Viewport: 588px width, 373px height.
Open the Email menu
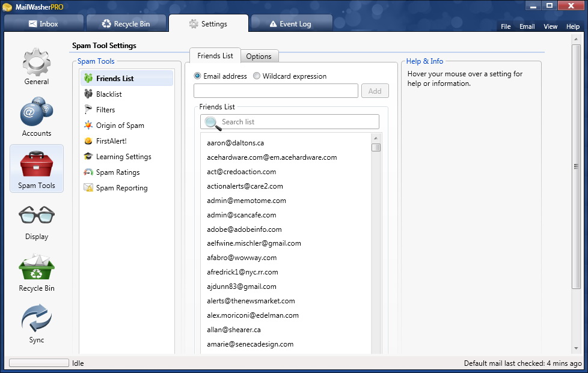pyautogui.click(x=527, y=26)
